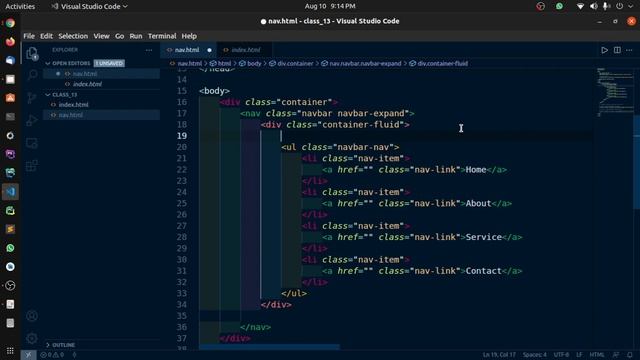Launch Firefox from the dock
The image size is (640, 360).
tap(10, 42)
